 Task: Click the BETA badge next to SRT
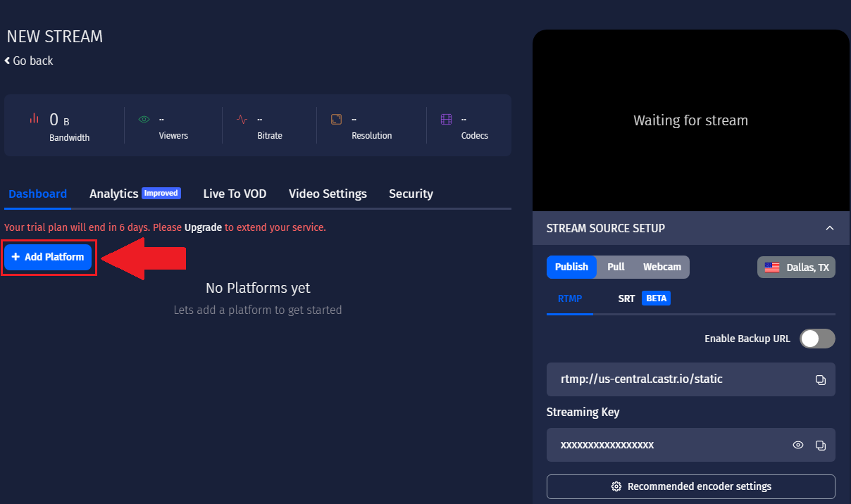point(656,298)
